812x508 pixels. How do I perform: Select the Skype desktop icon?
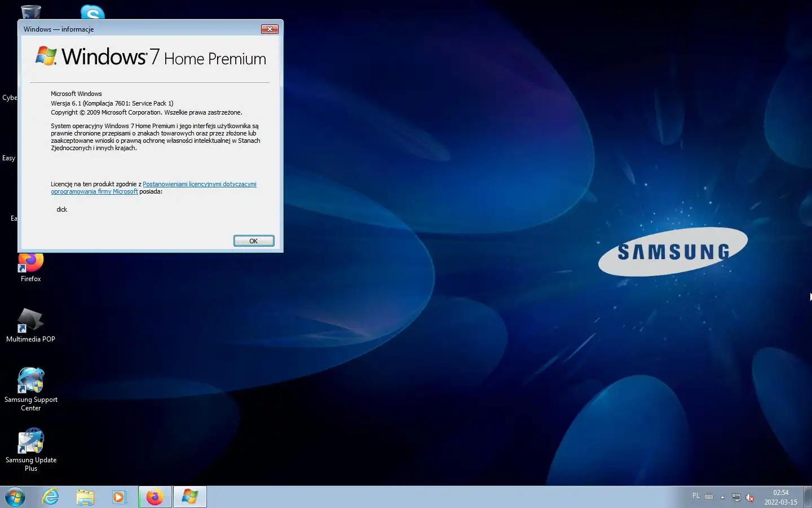tap(92, 12)
